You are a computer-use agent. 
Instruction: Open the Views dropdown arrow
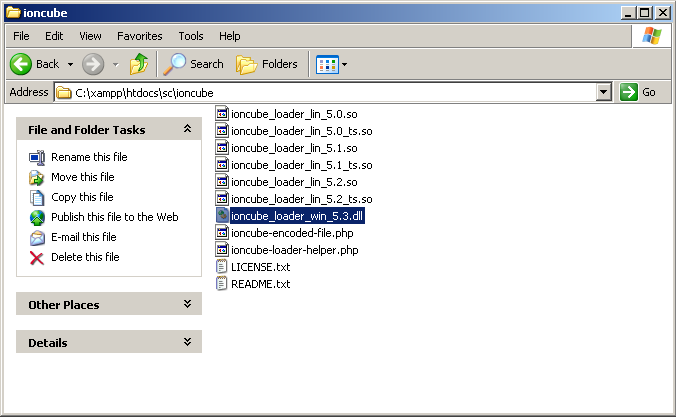pyautogui.click(x=345, y=64)
